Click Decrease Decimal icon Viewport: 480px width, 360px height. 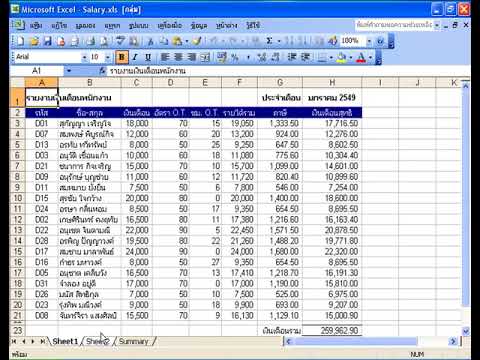click(x=275, y=57)
